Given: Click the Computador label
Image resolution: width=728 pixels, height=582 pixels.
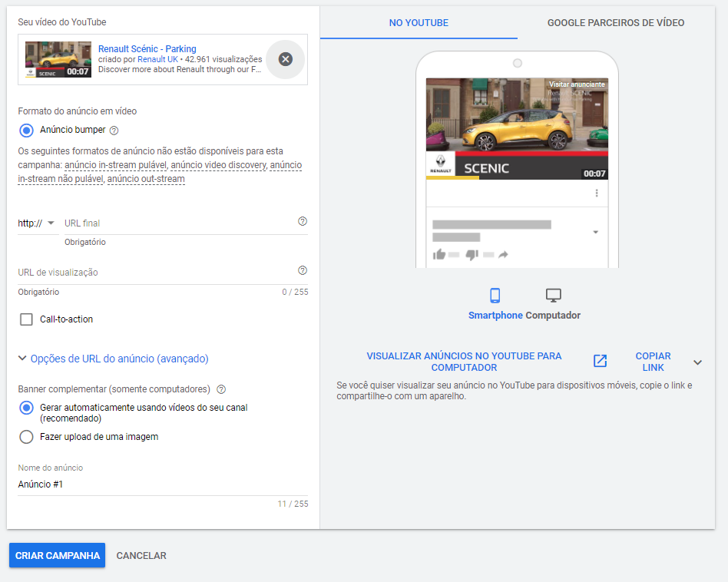Looking at the screenshot, I should point(553,316).
